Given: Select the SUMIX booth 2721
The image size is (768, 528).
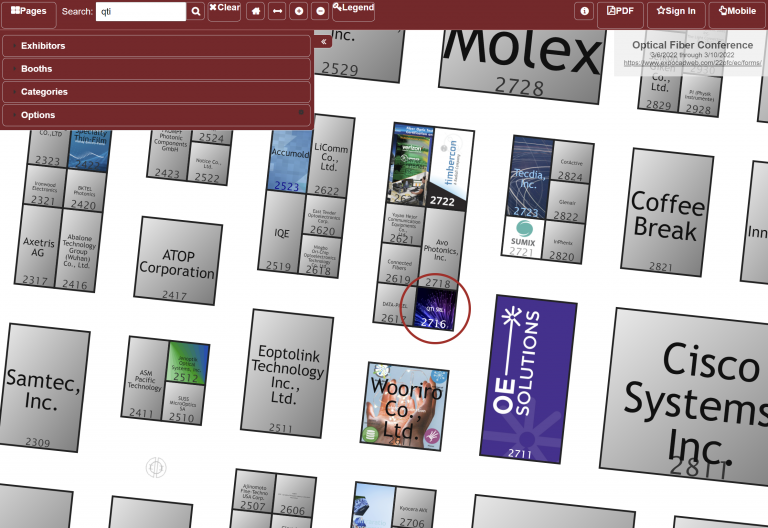Looking at the screenshot, I should 523,238.
